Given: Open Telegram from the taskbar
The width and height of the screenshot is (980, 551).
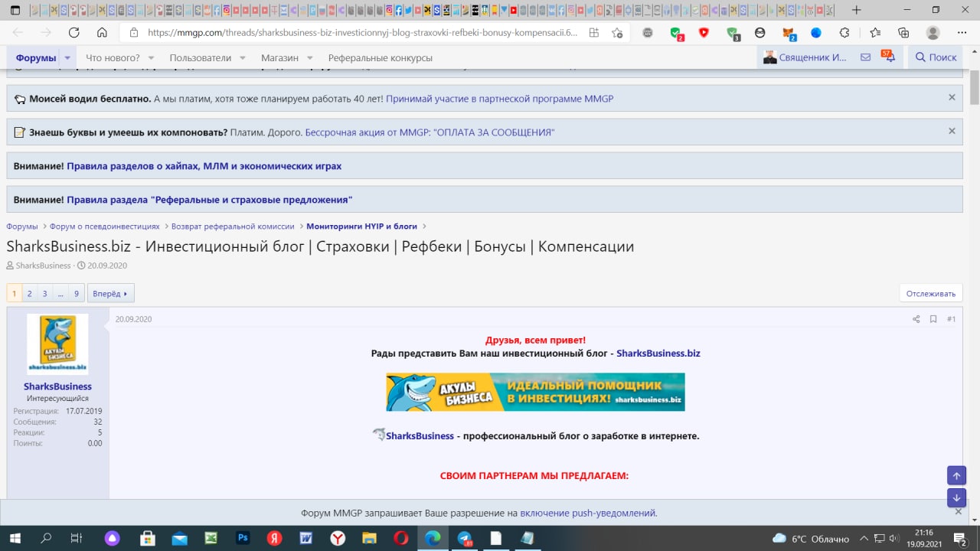Looking at the screenshot, I should pyautogui.click(x=464, y=538).
